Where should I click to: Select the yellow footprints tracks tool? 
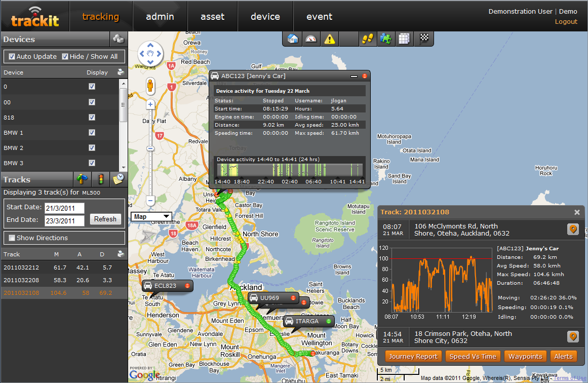pos(368,39)
